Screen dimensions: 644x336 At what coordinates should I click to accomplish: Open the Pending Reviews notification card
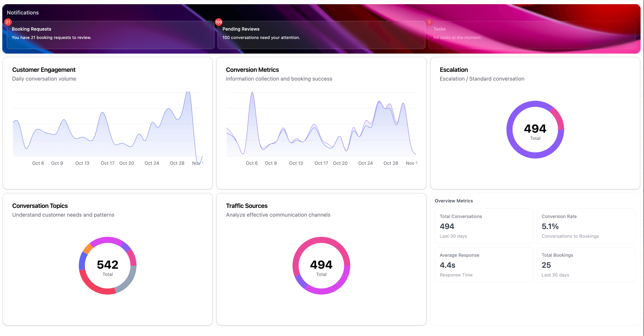(x=321, y=35)
